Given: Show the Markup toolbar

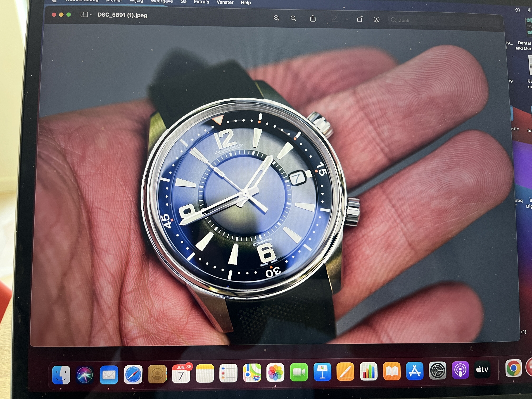Looking at the screenshot, I should pos(376,20).
